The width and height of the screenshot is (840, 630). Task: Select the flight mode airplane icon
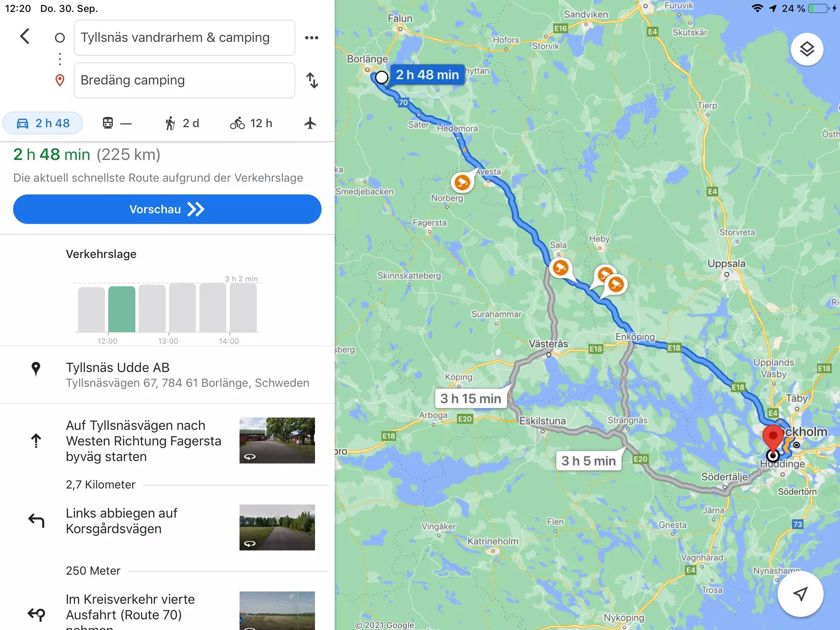click(310, 123)
